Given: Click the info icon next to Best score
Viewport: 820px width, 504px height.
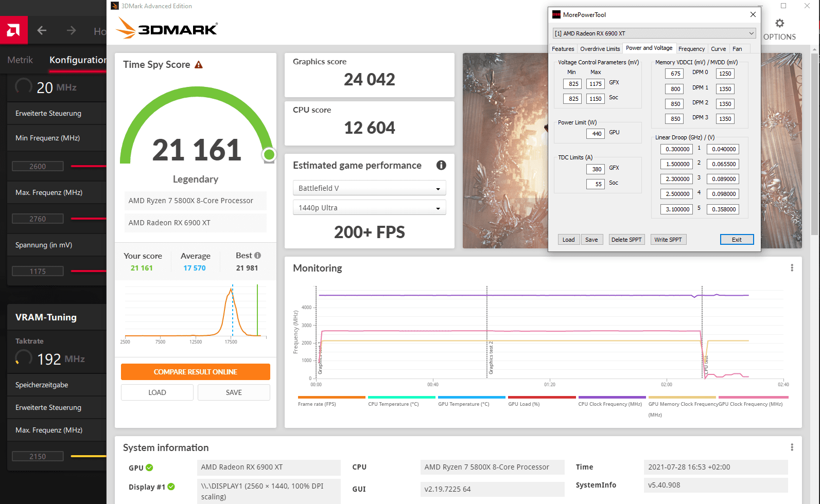Looking at the screenshot, I should click(257, 255).
